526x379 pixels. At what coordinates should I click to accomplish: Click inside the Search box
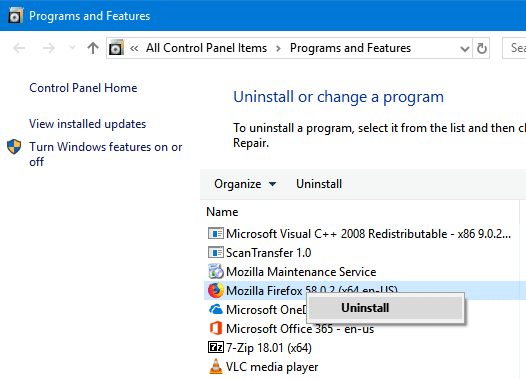point(514,48)
